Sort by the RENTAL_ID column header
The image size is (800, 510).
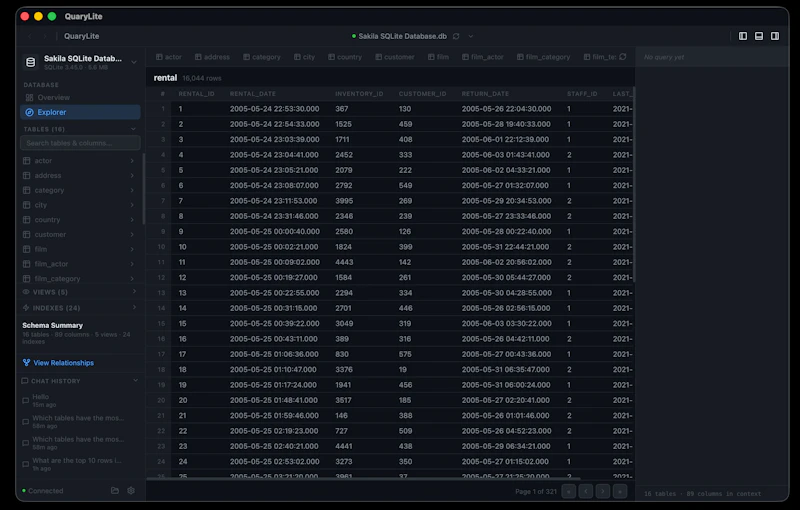(x=196, y=94)
